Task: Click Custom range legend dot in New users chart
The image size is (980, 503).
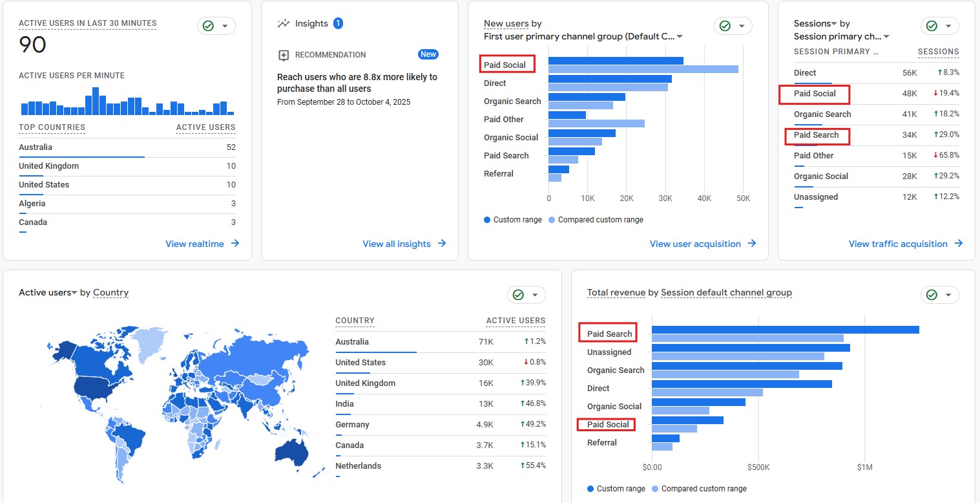Action: 487,220
